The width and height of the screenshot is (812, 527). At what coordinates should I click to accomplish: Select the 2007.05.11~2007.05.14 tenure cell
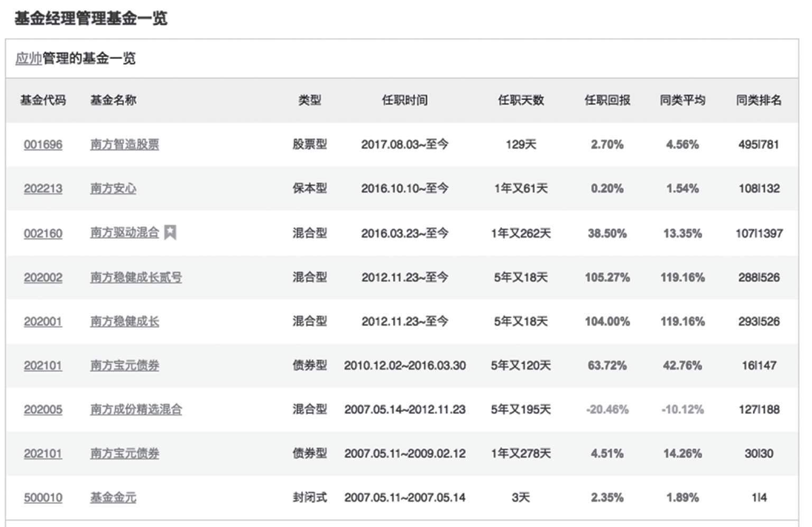click(x=405, y=497)
